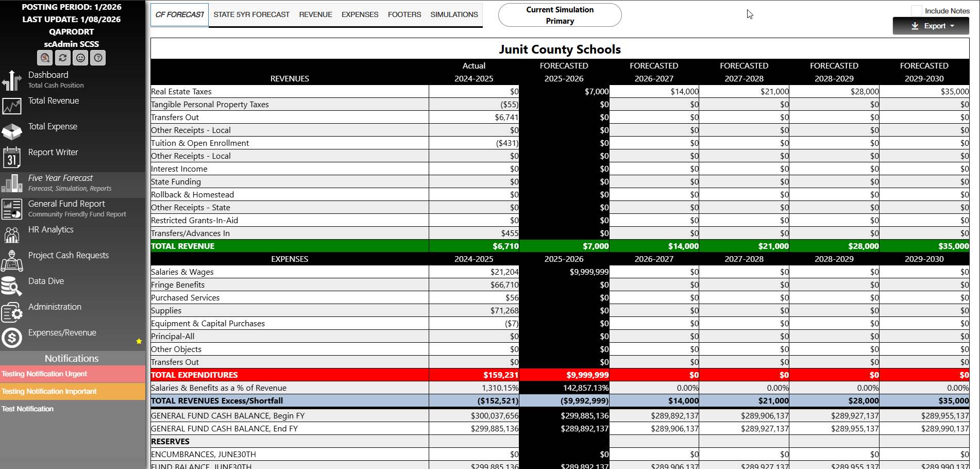Open HR Analytics in the sidebar
The height and width of the screenshot is (469, 980).
tap(50, 229)
